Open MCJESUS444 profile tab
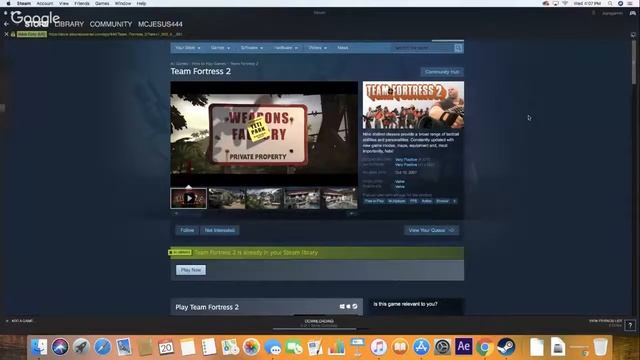Screen dimensions: 640x360 point(160,24)
